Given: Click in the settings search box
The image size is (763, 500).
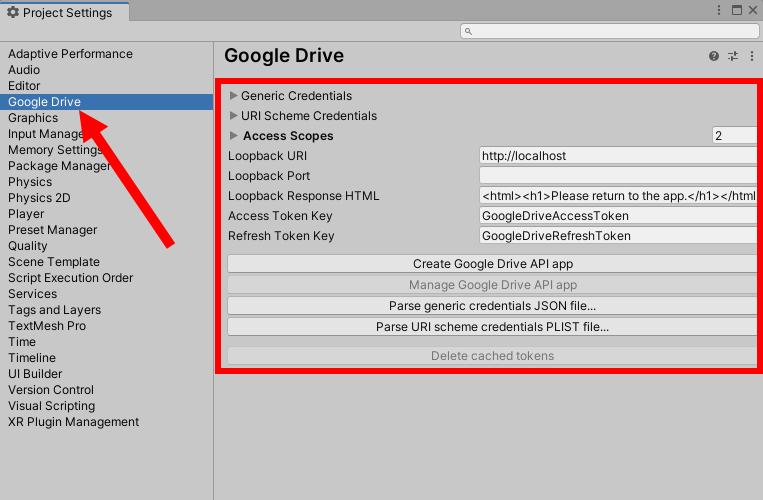Looking at the screenshot, I should [x=610, y=31].
